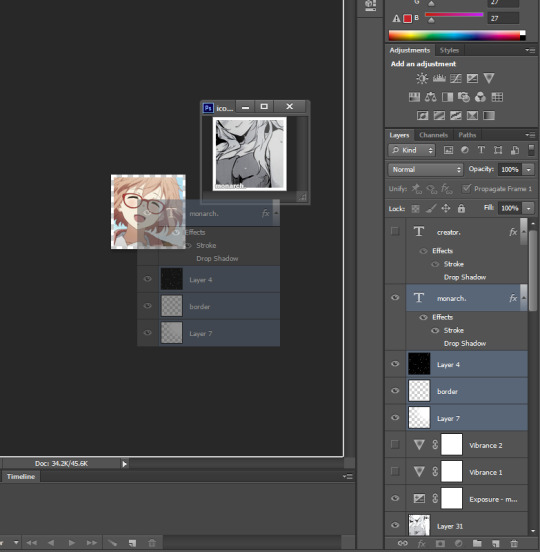Collapse effects of creator. layer

(524, 232)
